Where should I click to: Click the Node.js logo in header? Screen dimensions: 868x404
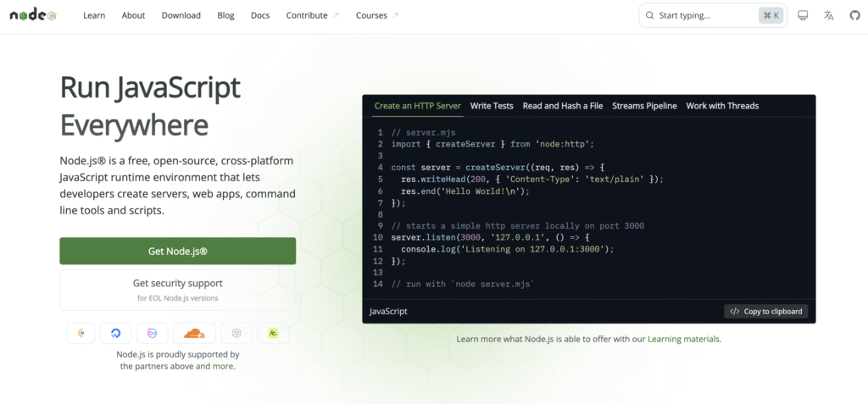coord(33,15)
